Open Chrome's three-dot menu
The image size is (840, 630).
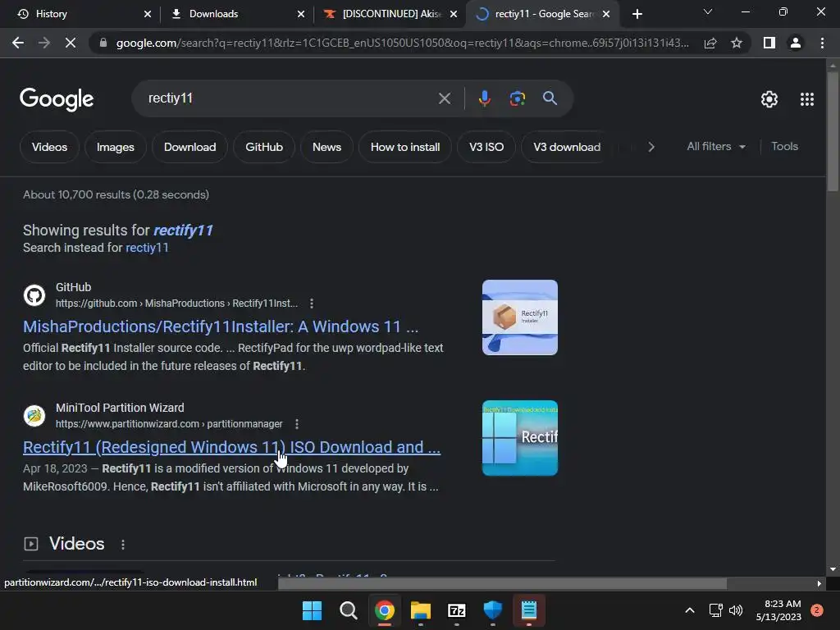pos(822,43)
